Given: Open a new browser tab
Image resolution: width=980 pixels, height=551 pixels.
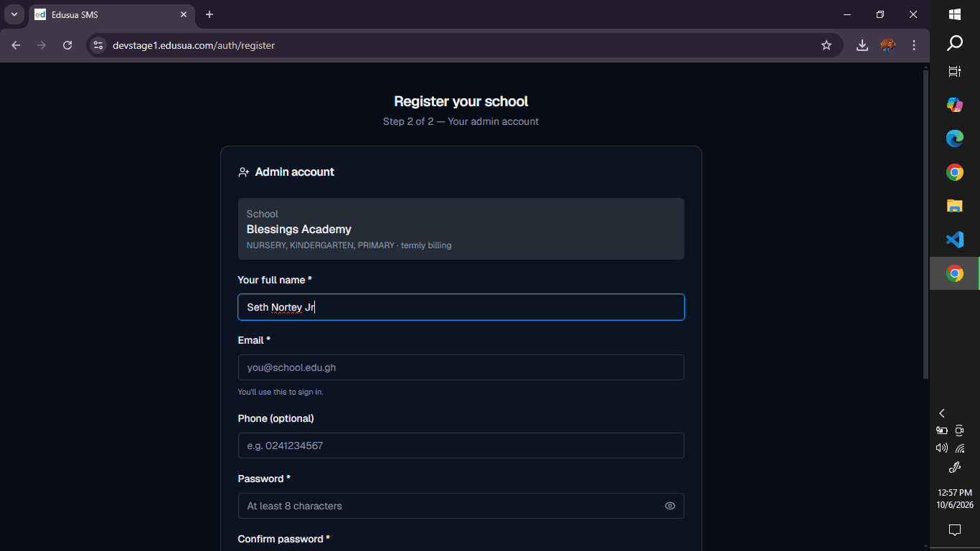Looking at the screenshot, I should [209, 14].
